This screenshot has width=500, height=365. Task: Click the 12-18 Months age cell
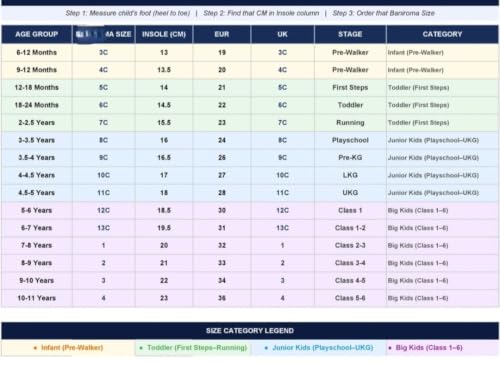point(37,88)
